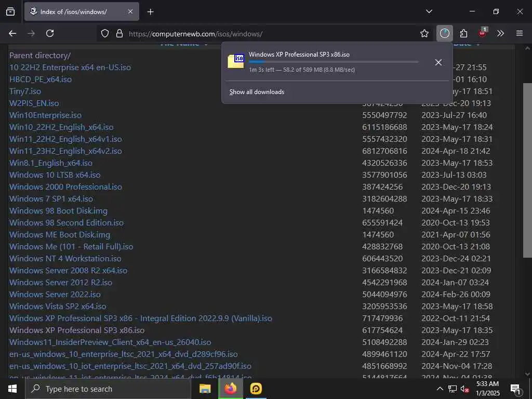Click file size 617754624 cell
The height and width of the screenshot is (399, 532).
[382, 330]
